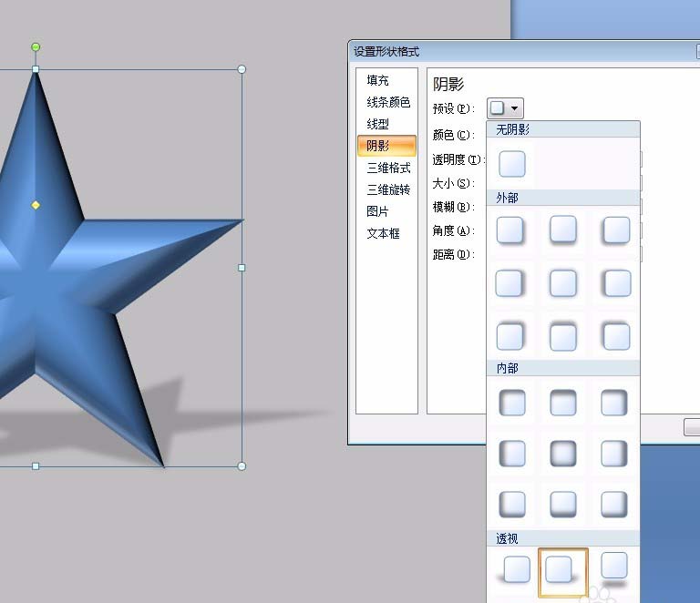Choose outer shadow preset row one right
The height and width of the screenshot is (603, 700).
616,230
